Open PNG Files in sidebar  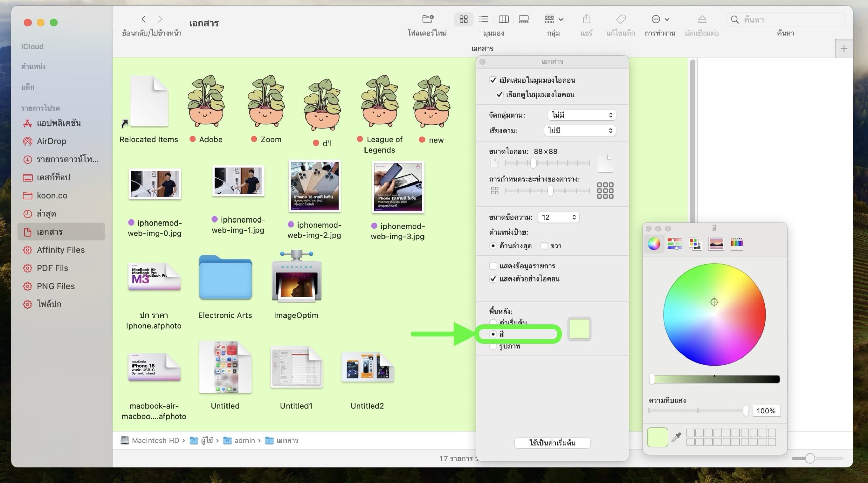[56, 286]
